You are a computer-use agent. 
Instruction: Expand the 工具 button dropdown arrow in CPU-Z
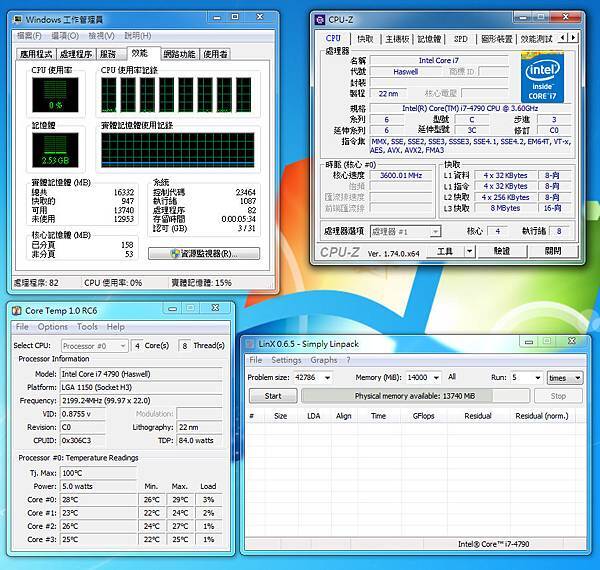point(470,251)
